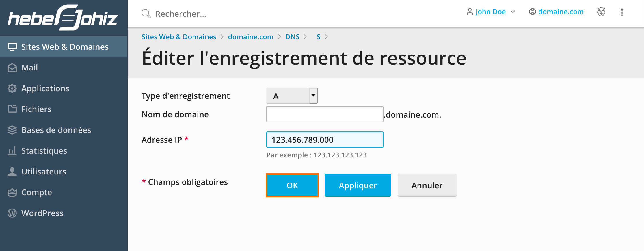Open Sites Web & Domaines menu item
Image resolution: width=644 pixels, height=251 pixels.
[x=64, y=47]
